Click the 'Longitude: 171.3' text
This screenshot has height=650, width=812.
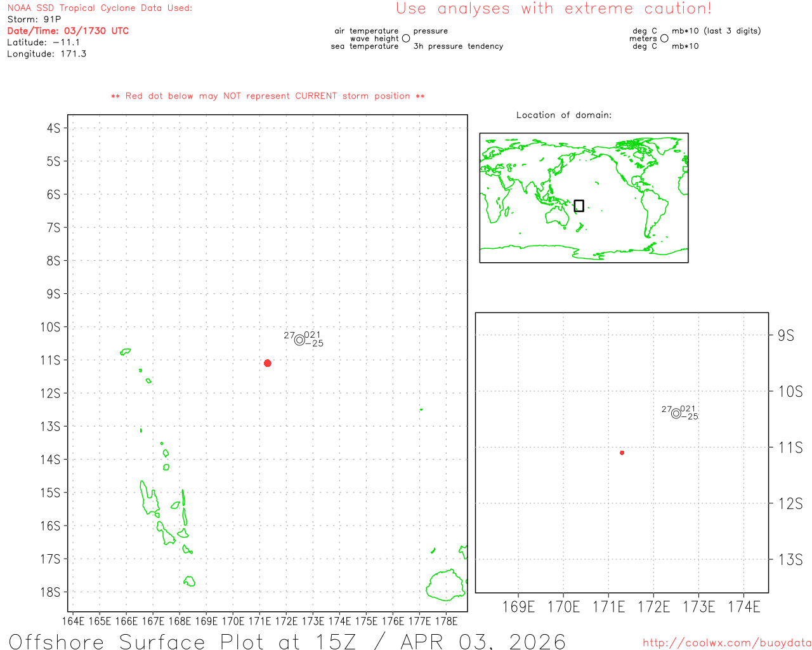pos(47,54)
